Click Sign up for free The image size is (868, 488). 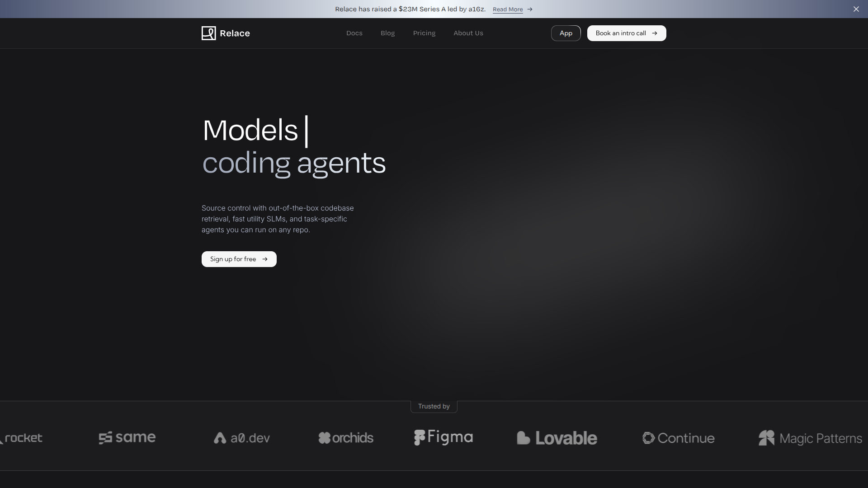click(239, 259)
